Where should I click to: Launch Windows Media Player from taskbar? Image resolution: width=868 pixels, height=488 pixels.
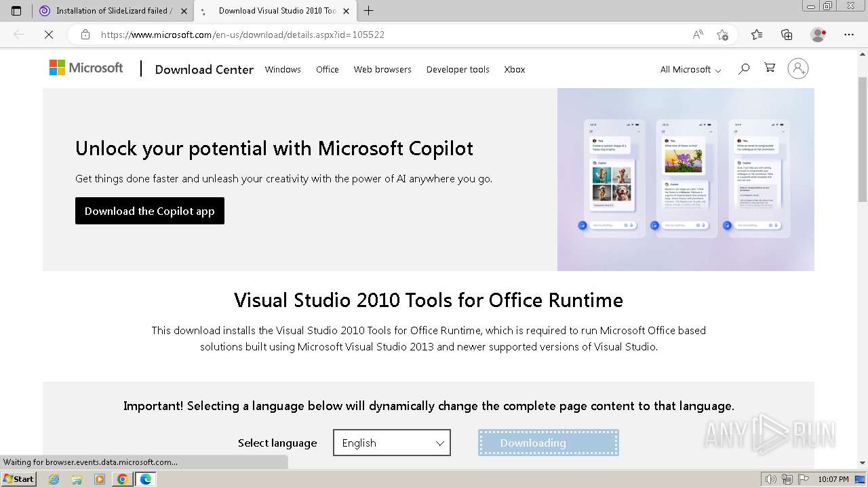100,479
